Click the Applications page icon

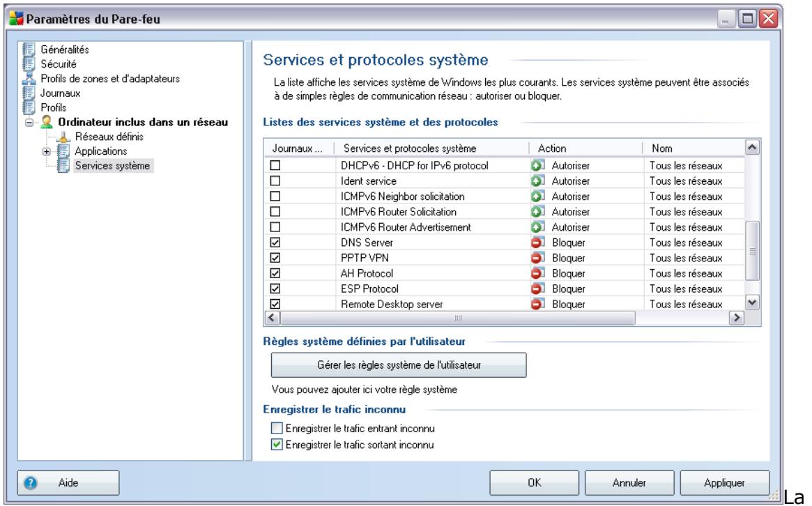tap(63, 151)
